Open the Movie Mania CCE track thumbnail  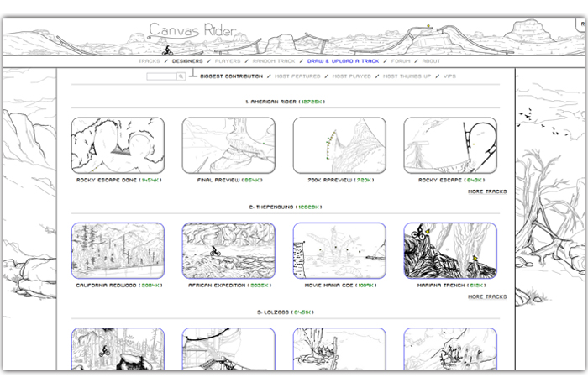[x=339, y=251]
